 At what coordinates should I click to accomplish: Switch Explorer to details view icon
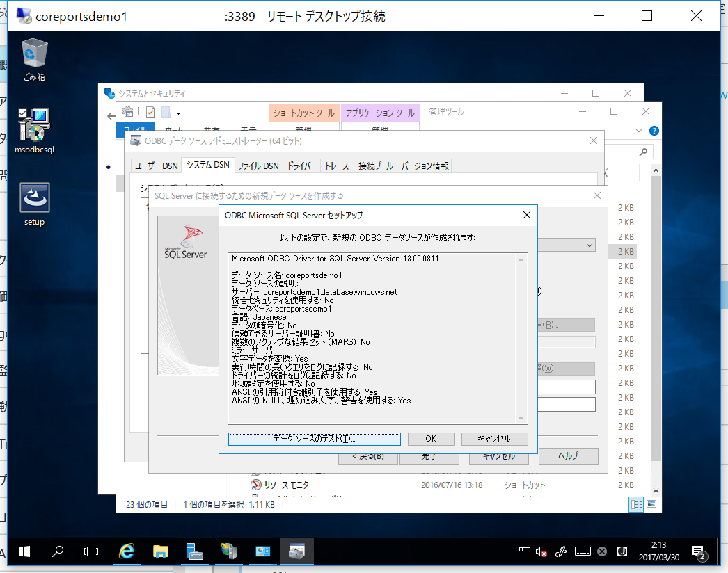pos(636,504)
